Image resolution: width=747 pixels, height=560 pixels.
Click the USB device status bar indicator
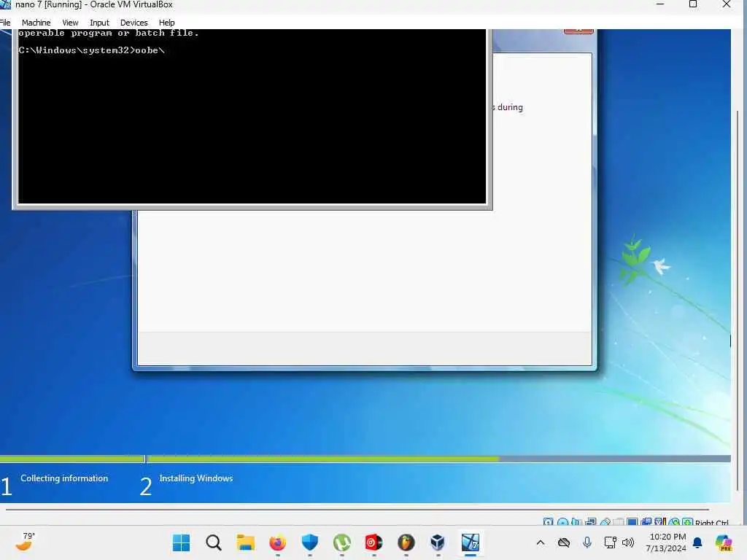pyautogui.click(x=605, y=522)
